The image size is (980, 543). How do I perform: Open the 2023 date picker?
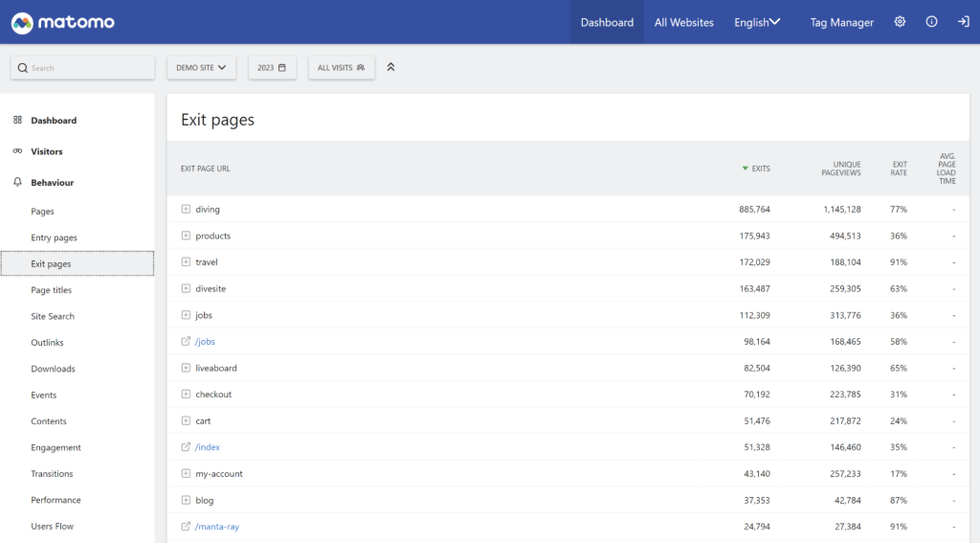coord(272,68)
